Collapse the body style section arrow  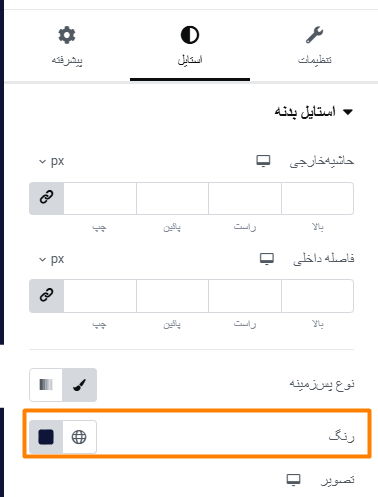[348, 112]
